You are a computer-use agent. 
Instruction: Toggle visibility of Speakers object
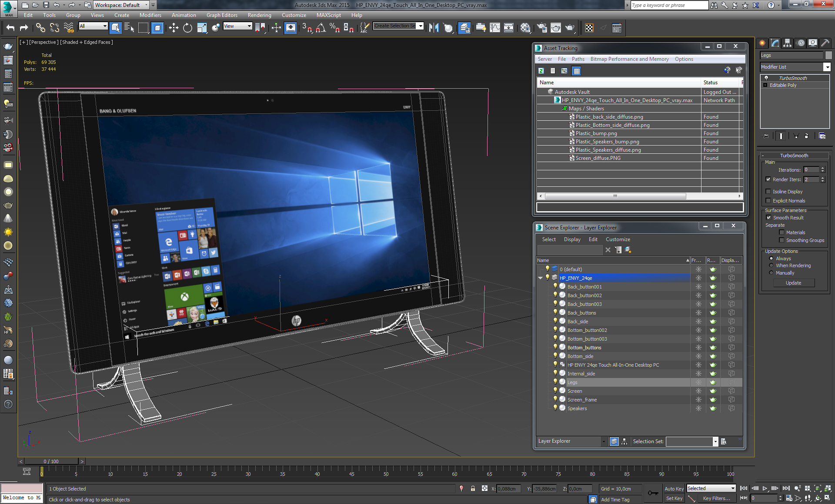tap(555, 408)
